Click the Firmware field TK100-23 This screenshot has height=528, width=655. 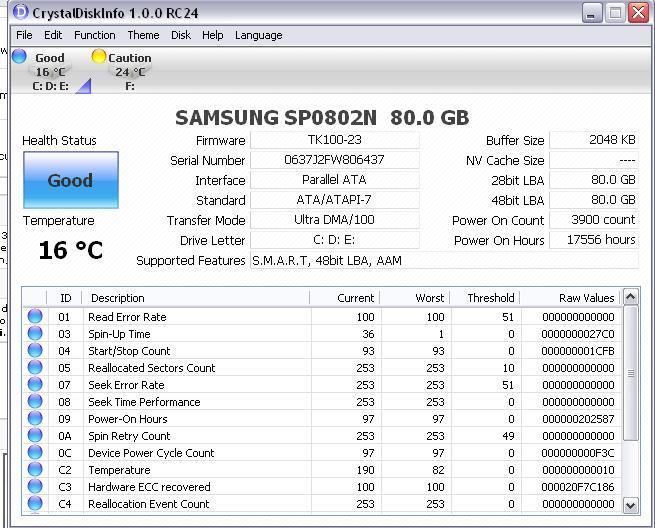tap(335, 140)
